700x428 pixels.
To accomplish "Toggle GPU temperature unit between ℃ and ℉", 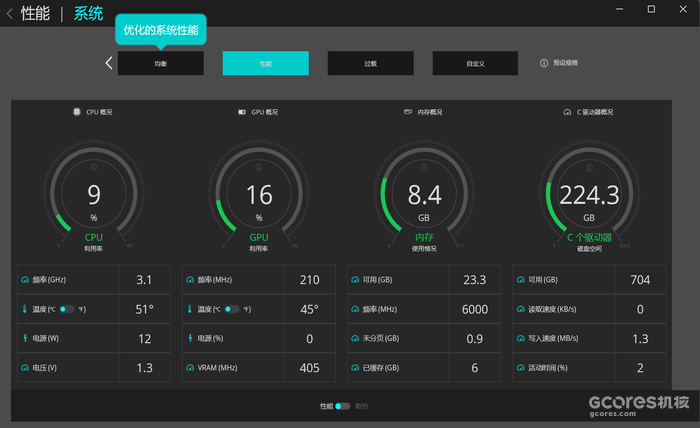I will [x=232, y=310].
